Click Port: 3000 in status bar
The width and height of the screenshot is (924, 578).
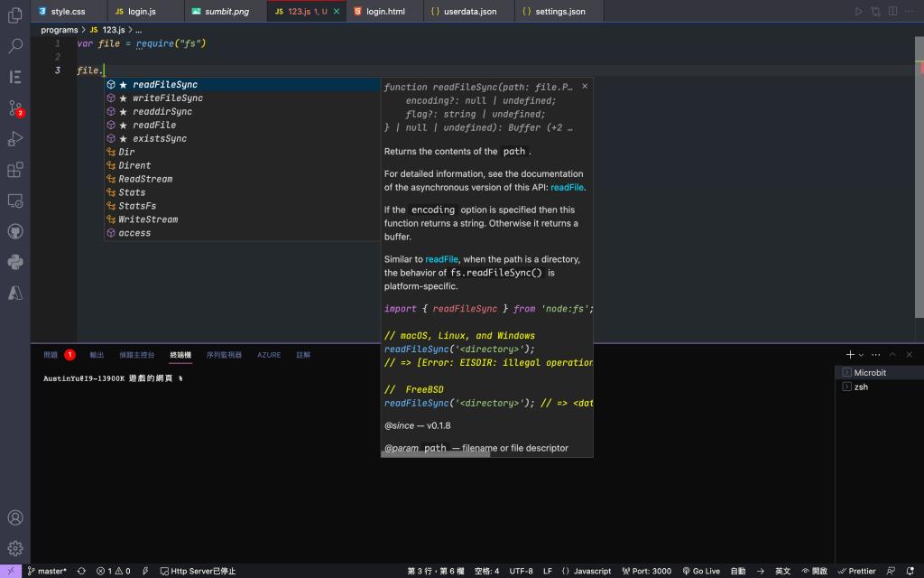[646, 571]
